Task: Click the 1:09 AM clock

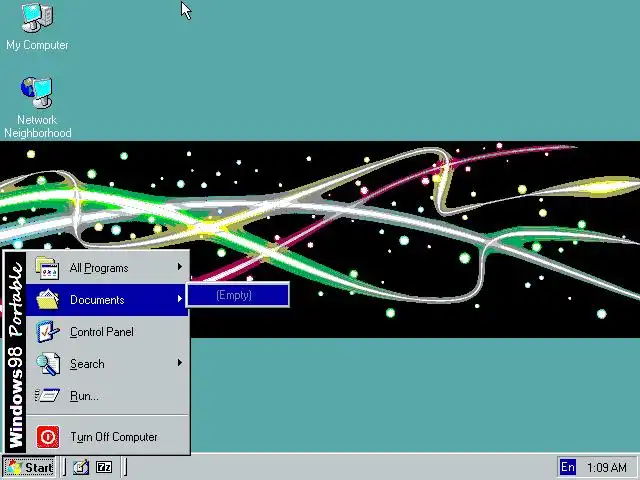Action: (x=607, y=467)
